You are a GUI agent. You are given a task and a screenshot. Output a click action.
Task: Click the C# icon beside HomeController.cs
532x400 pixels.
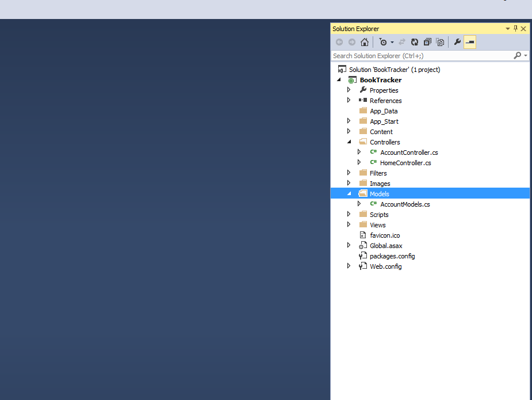373,162
